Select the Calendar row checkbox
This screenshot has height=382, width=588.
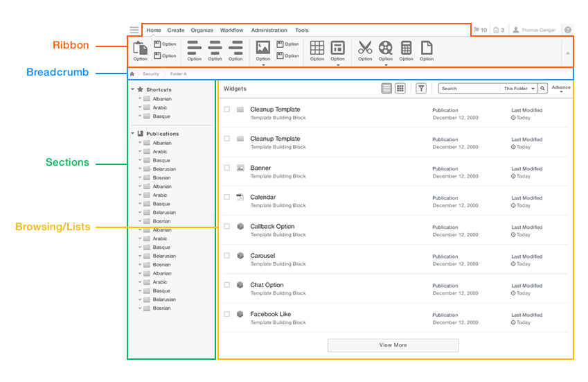click(x=226, y=197)
